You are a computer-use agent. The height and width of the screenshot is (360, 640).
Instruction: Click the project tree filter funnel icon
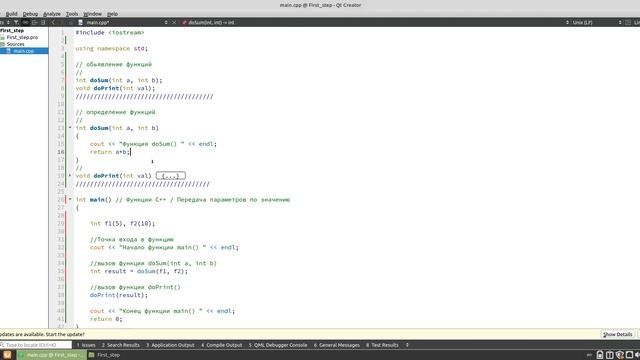point(16,22)
